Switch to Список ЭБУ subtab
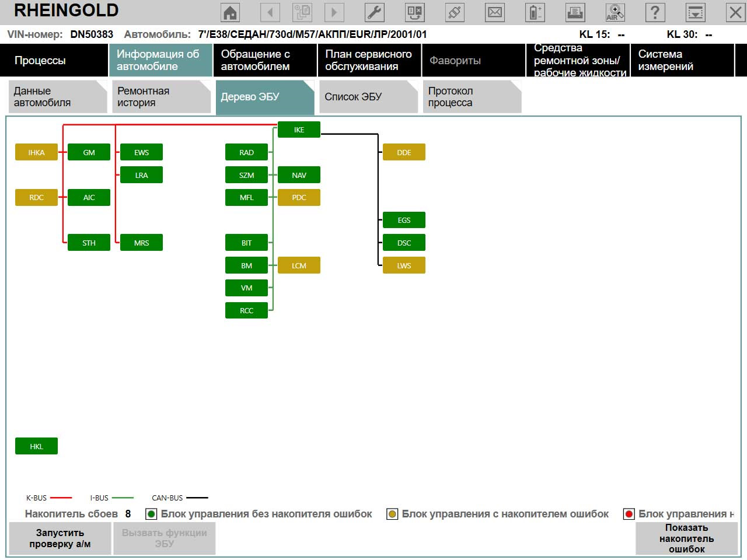 click(x=369, y=97)
